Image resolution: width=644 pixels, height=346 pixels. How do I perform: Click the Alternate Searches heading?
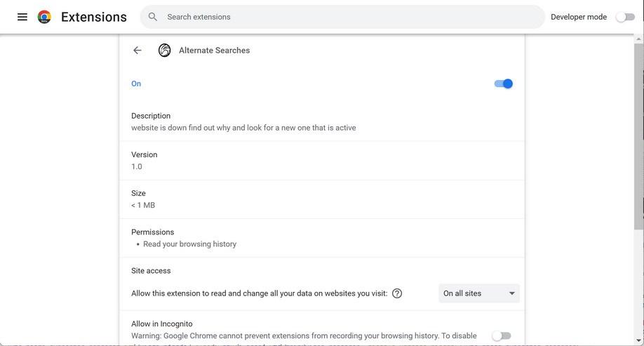coord(214,51)
